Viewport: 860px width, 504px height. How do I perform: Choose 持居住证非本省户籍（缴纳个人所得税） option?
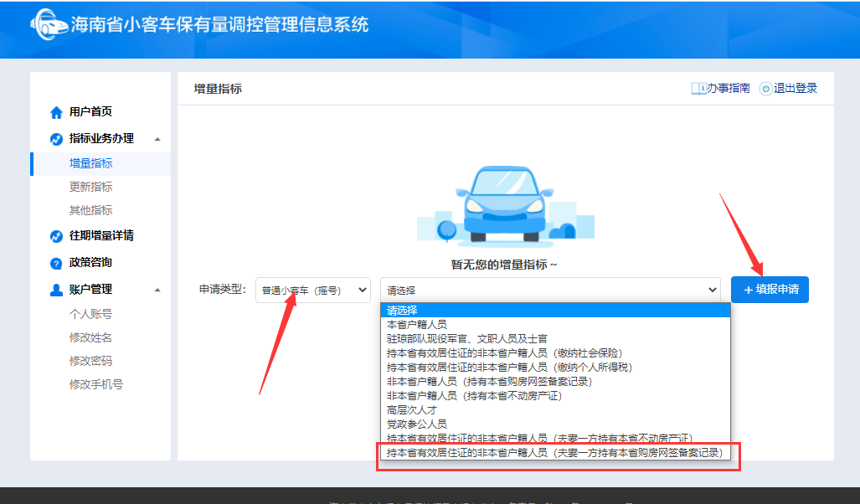[x=555, y=368]
